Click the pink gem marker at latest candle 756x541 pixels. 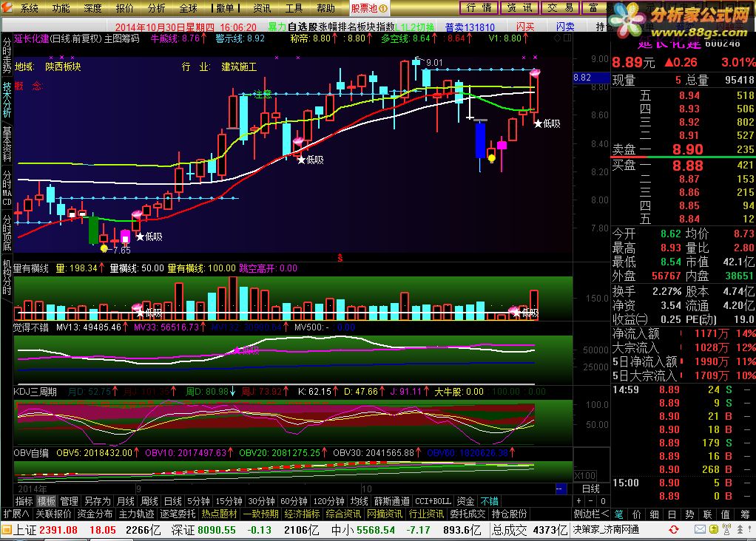point(535,72)
